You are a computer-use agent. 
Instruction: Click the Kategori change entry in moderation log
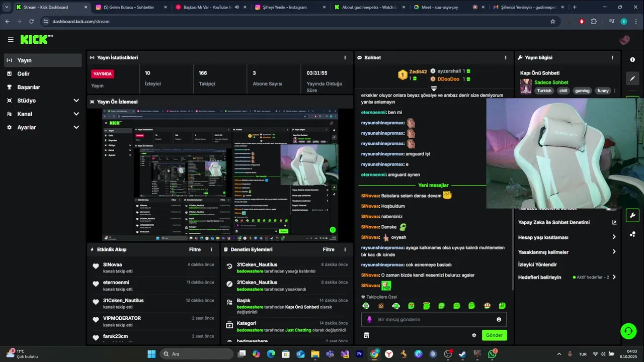(x=287, y=326)
